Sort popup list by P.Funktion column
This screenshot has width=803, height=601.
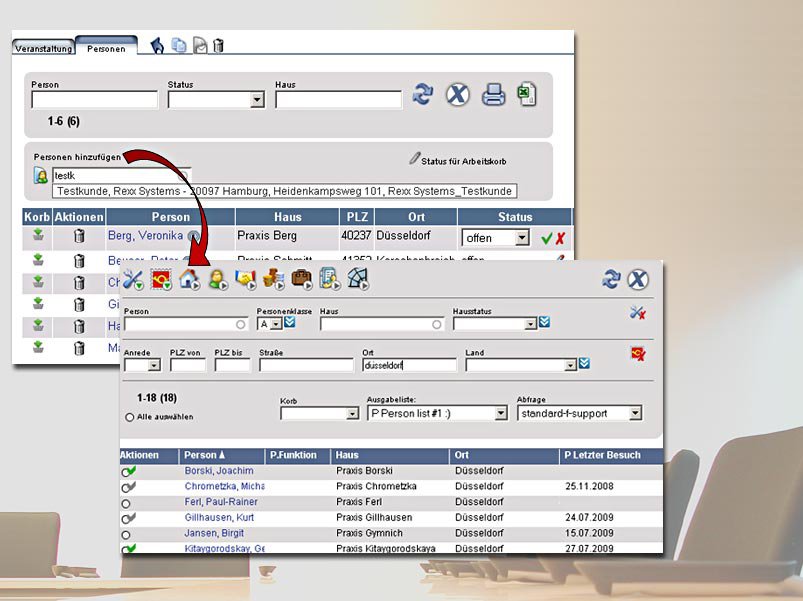(x=293, y=455)
